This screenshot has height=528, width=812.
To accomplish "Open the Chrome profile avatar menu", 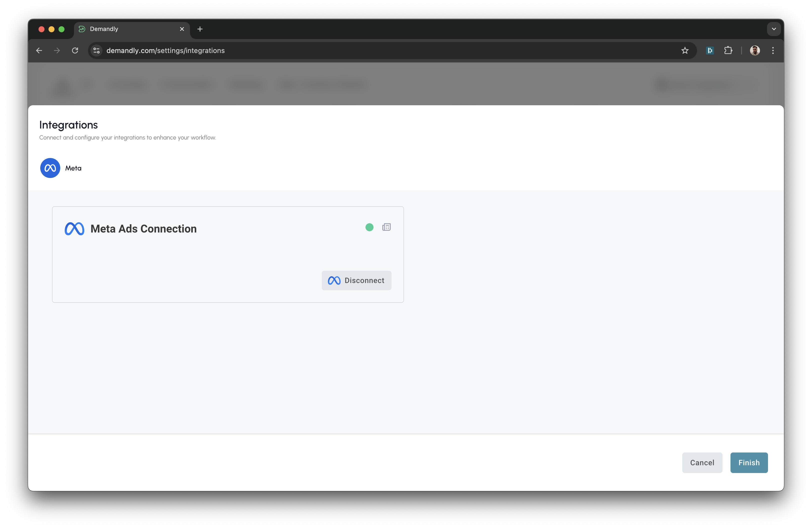I will coord(755,50).
